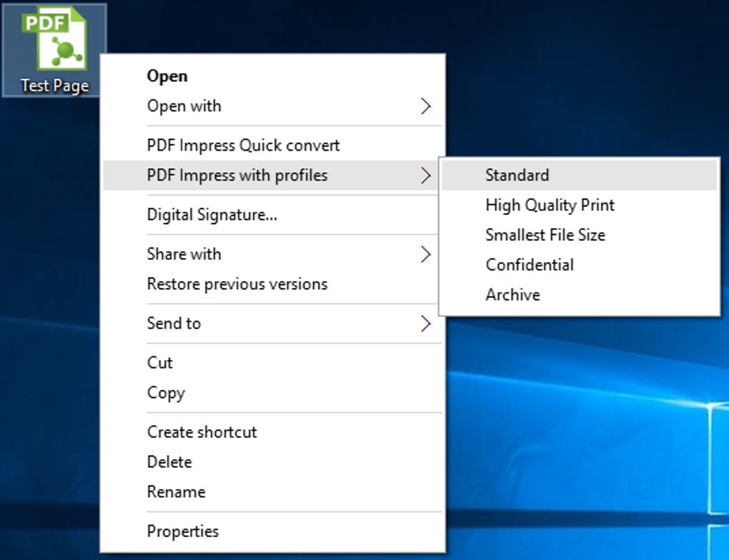
Task: Open Digital Signature... option
Action: point(272,215)
